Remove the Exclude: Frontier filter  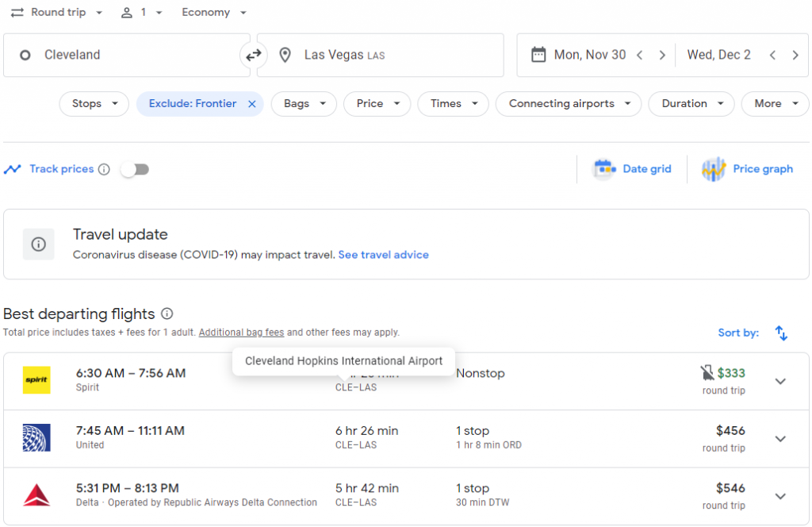[x=251, y=104]
